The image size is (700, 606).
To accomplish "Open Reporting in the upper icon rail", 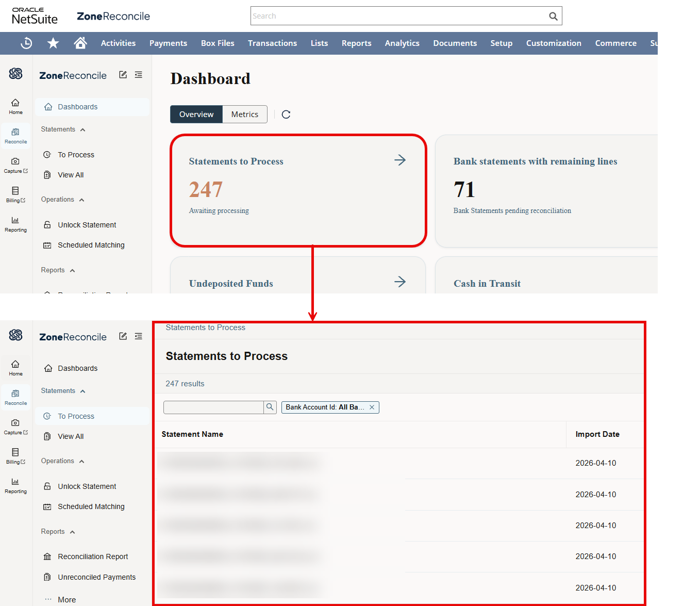I will click(15, 224).
